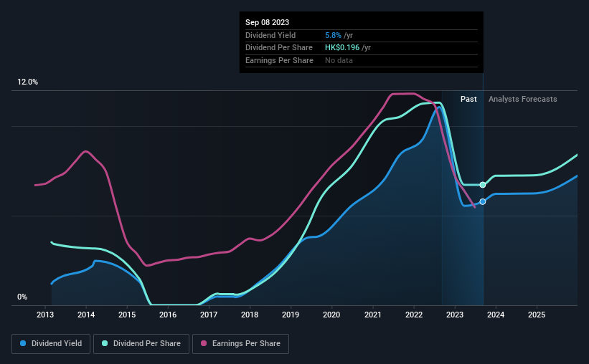Toggle the Dividend Yield legend button
This screenshot has width=589, height=364.
(x=51, y=344)
